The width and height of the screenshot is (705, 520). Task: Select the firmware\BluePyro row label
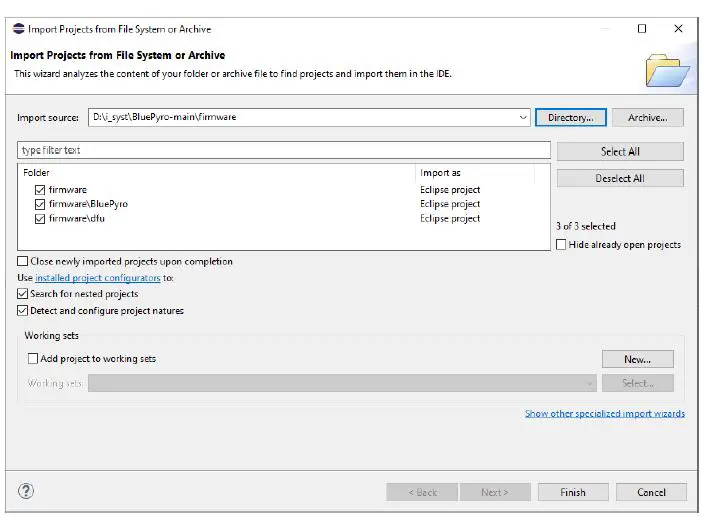(88, 204)
